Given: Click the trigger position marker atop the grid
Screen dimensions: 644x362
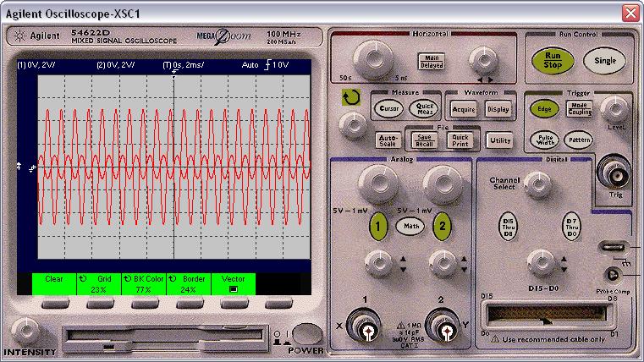Looking at the screenshot, I should click(x=174, y=75).
